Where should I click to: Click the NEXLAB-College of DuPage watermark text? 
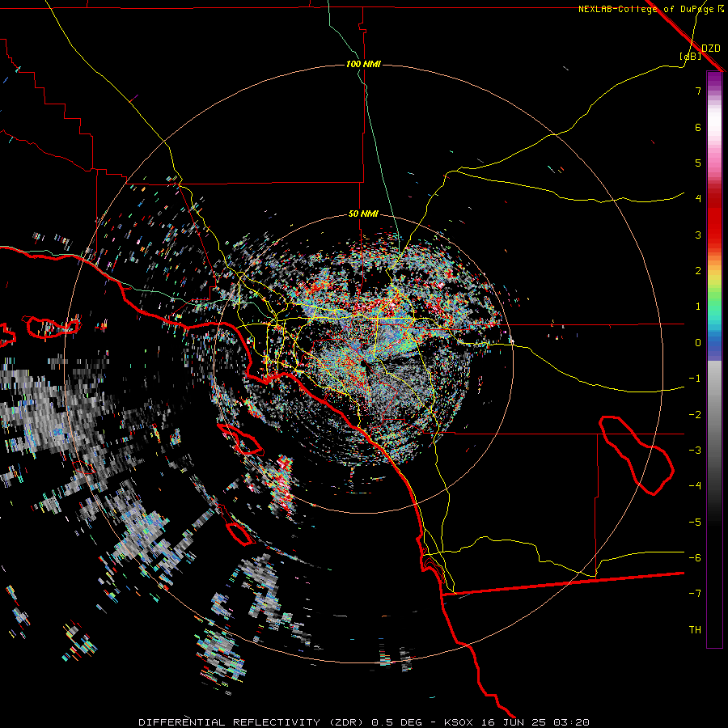[650, 9]
